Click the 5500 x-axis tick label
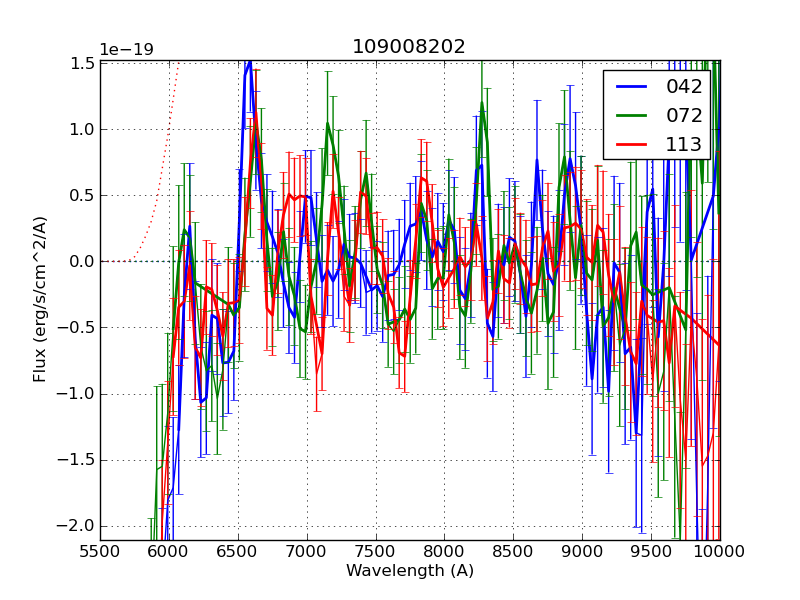The image size is (800, 600). click(x=100, y=551)
